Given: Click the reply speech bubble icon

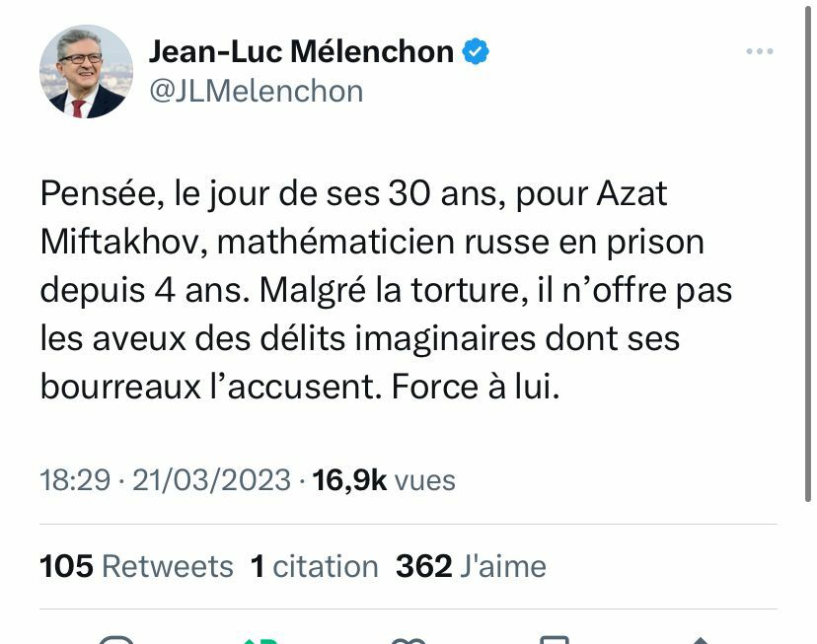Looking at the screenshot, I should [116, 639].
